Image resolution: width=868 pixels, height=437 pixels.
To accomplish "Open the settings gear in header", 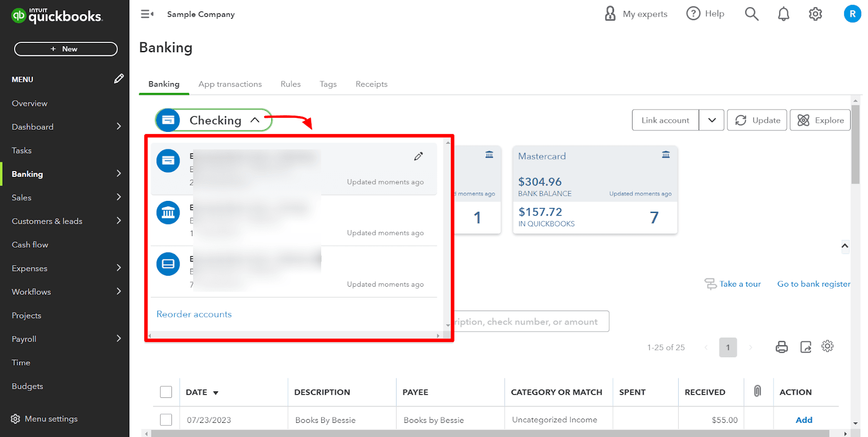I will [x=815, y=14].
